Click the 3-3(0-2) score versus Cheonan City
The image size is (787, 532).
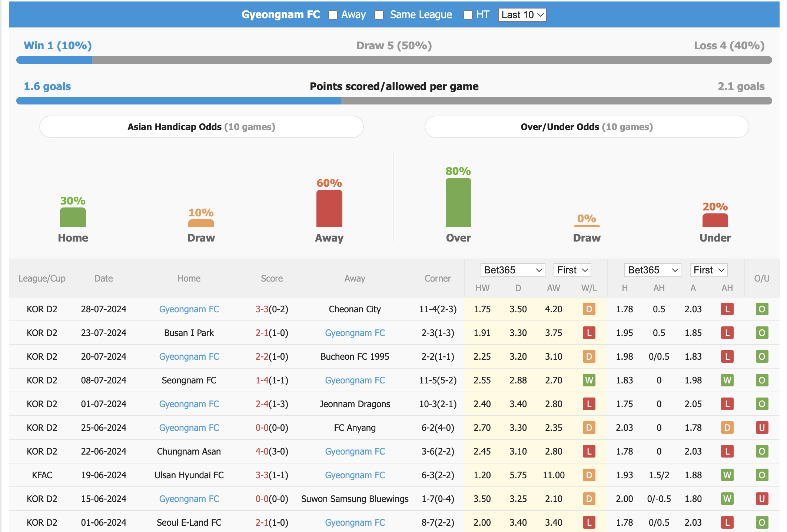[272, 309]
